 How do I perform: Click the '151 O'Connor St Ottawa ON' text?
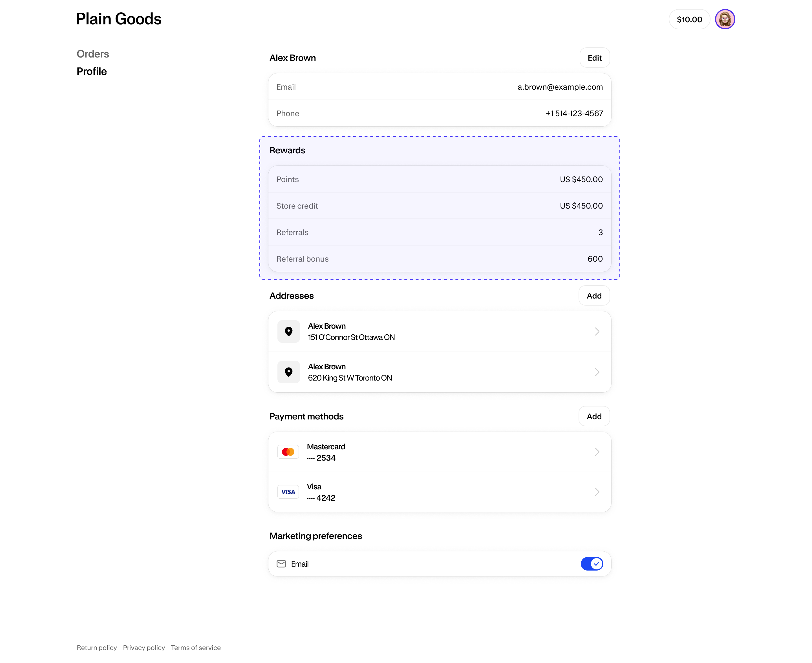(351, 337)
